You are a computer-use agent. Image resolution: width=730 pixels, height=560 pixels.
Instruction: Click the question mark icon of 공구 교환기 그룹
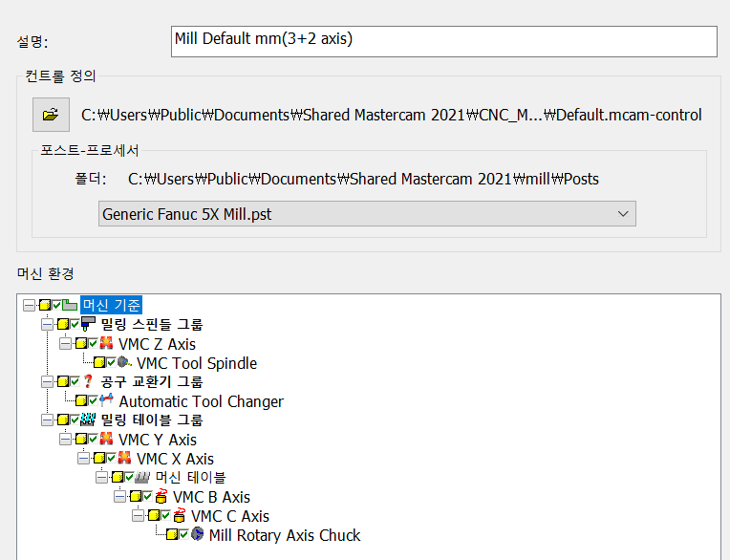88,381
